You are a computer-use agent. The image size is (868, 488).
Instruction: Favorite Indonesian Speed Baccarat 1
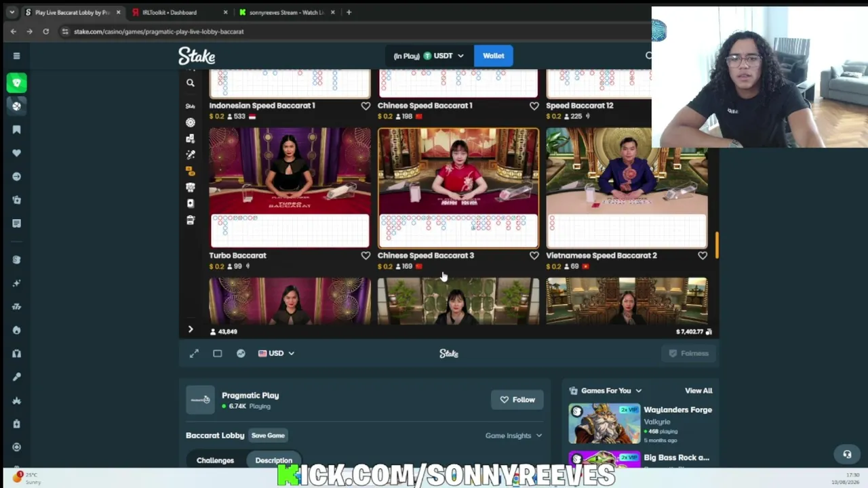pos(366,106)
